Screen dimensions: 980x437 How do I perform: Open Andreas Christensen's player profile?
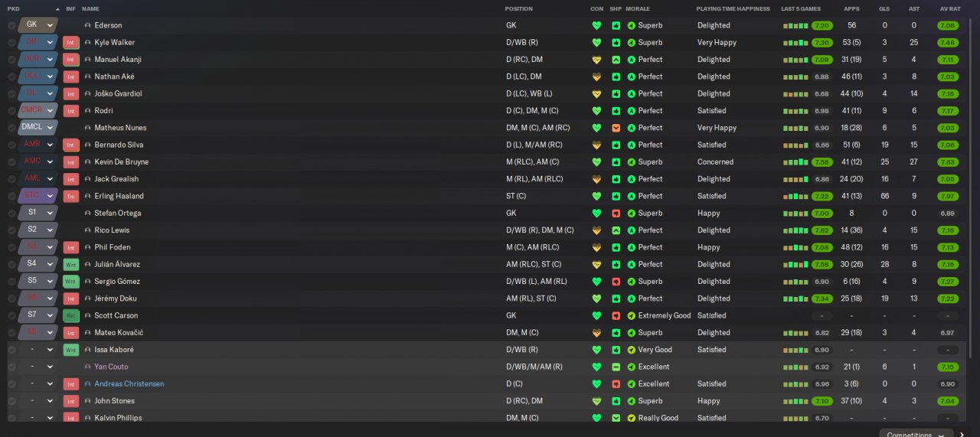[x=129, y=384]
